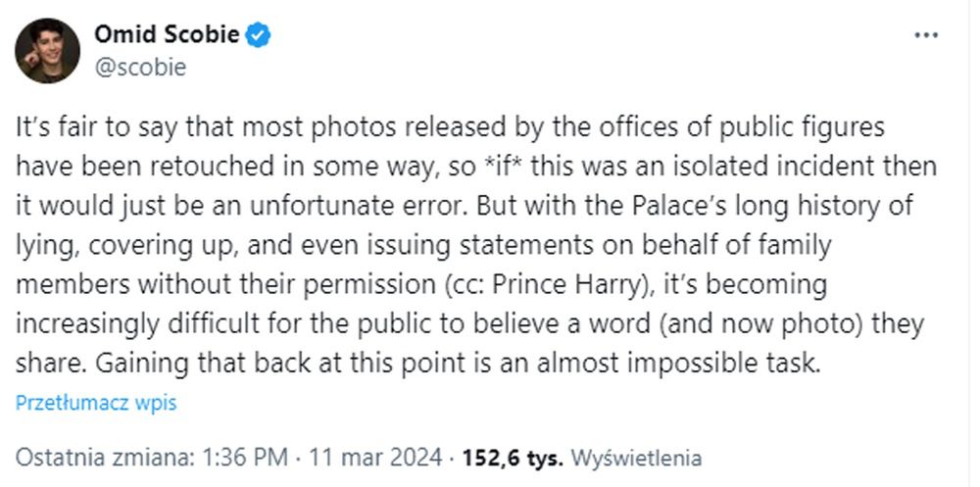Open the Ostatnia zmiana edit history
Image resolution: width=980 pixels, height=487 pixels.
[106, 458]
